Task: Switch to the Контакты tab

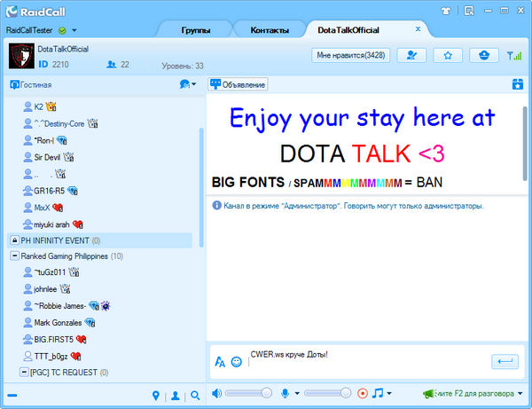Action: 270,30
